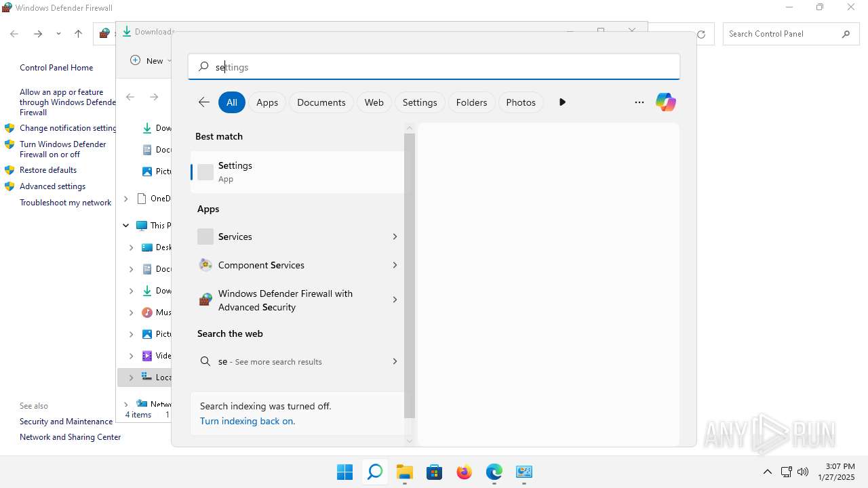Expand OneDrive tree node in Explorer
This screenshot has width=868, height=488.
click(125, 199)
